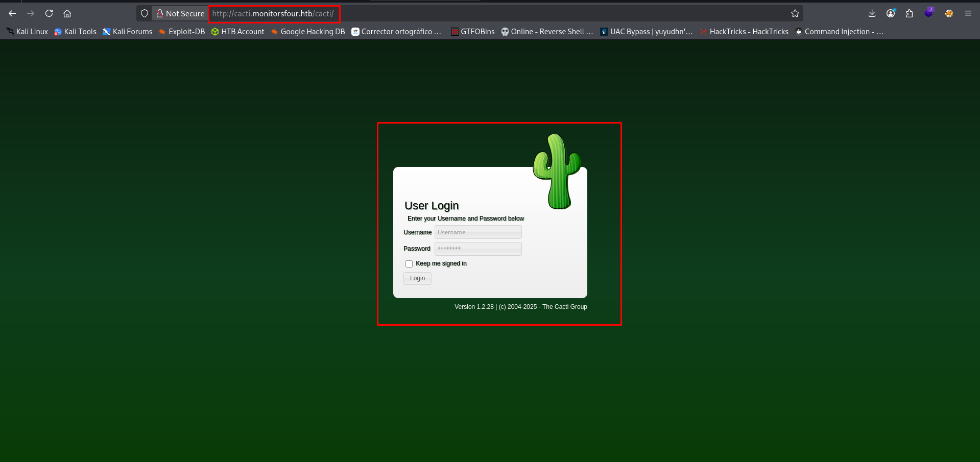Open the extensions puzzle icon
This screenshot has width=980, height=462.
[909, 14]
